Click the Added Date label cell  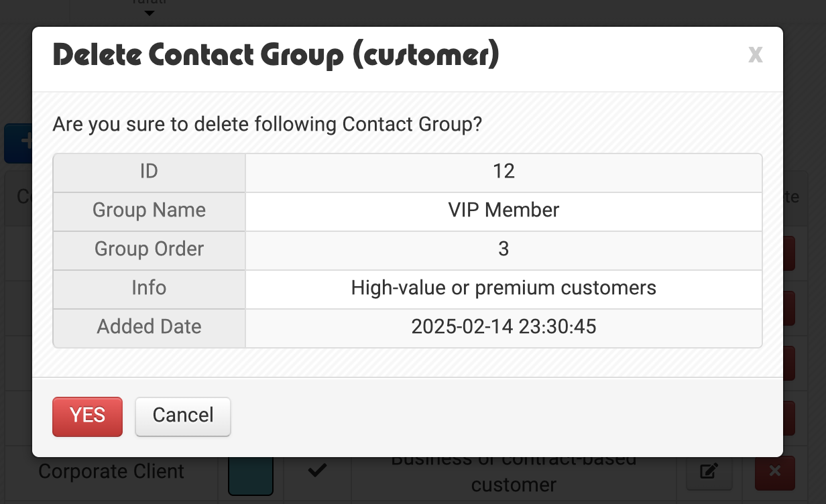(x=149, y=328)
